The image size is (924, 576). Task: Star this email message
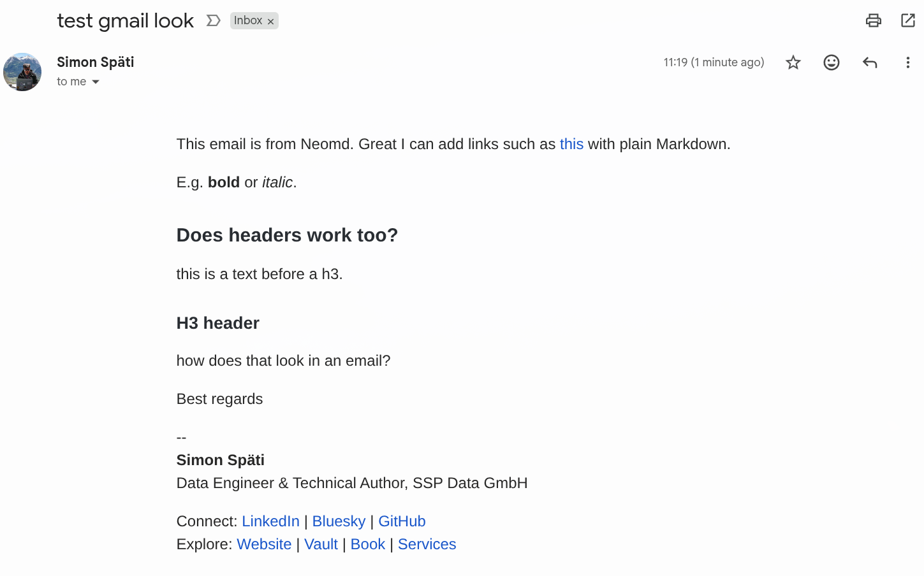click(x=793, y=62)
